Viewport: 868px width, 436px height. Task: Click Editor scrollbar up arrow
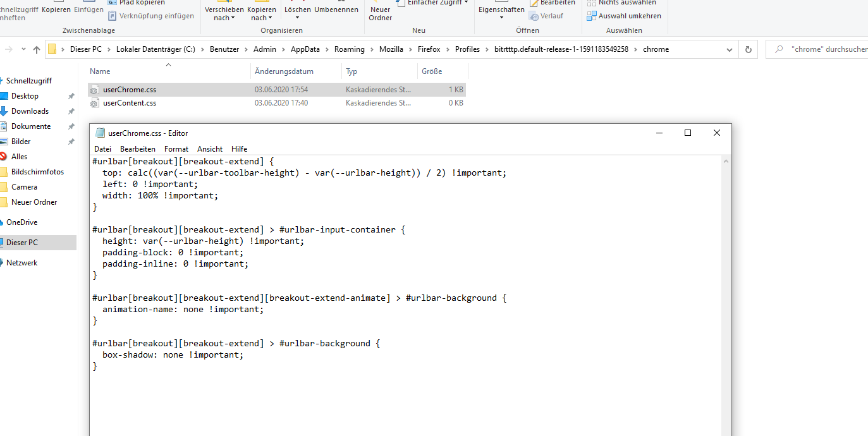pos(726,162)
